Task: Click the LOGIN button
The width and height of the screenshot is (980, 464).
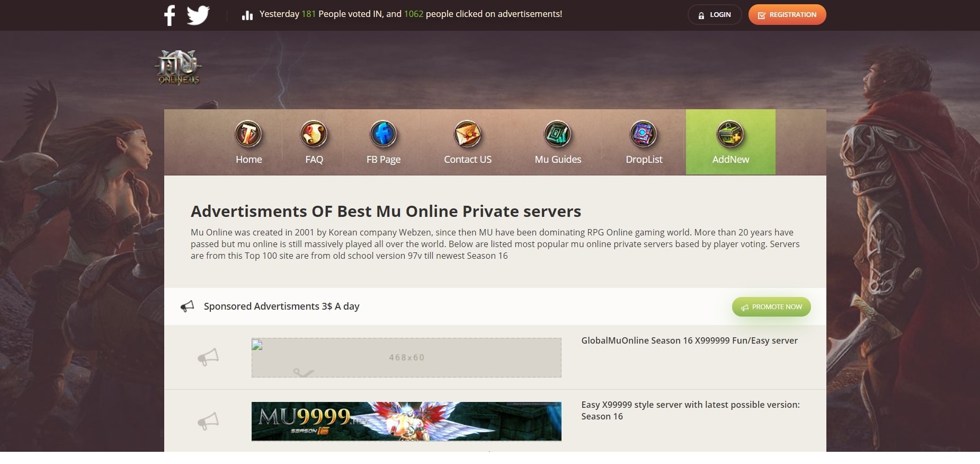Action: coord(714,15)
